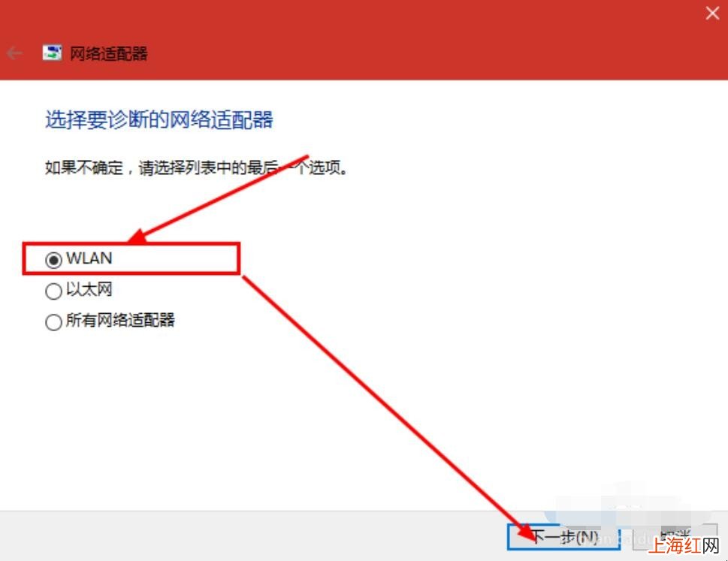This screenshot has width=728, height=561.
Task: Pick the 所有网络适配器 radio button
Action: (x=53, y=321)
